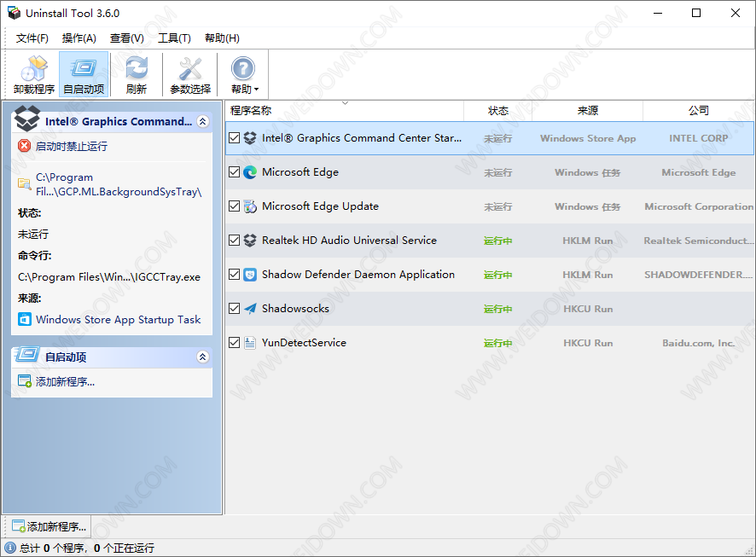Sort by 程序名称 column header

[344, 111]
